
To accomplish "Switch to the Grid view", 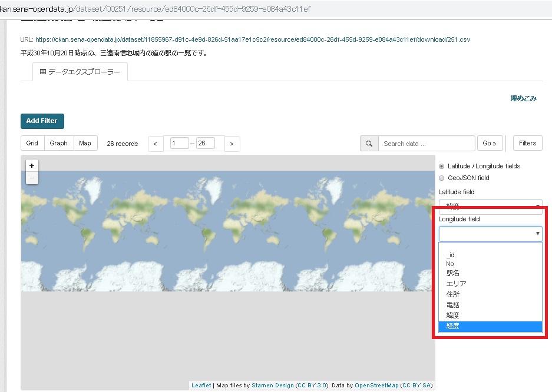I will point(32,143).
